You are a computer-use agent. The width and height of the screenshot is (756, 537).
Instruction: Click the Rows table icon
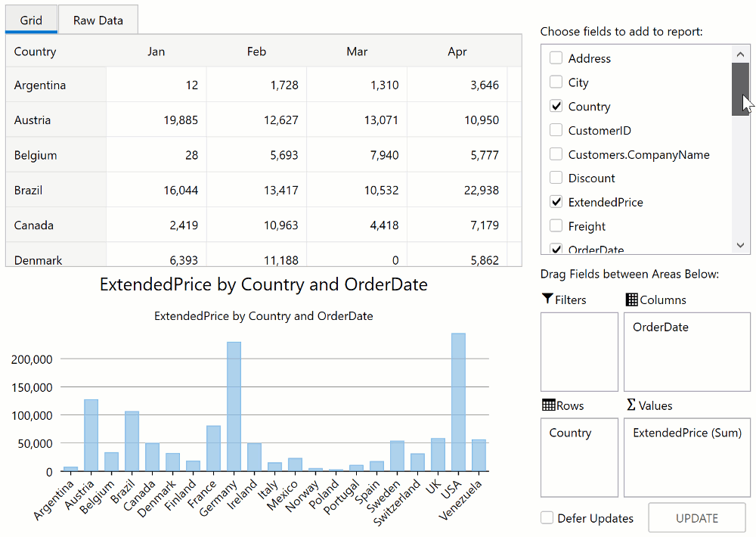coord(548,405)
